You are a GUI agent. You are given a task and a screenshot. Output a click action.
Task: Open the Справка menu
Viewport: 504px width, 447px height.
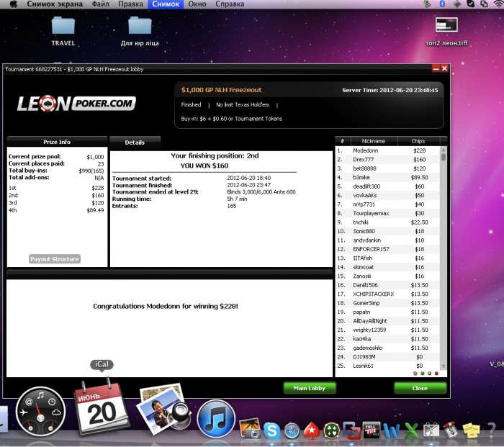coord(230,4)
